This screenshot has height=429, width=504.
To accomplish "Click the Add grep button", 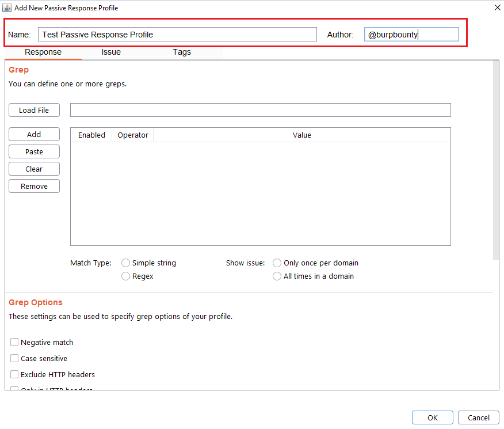I will (x=34, y=134).
